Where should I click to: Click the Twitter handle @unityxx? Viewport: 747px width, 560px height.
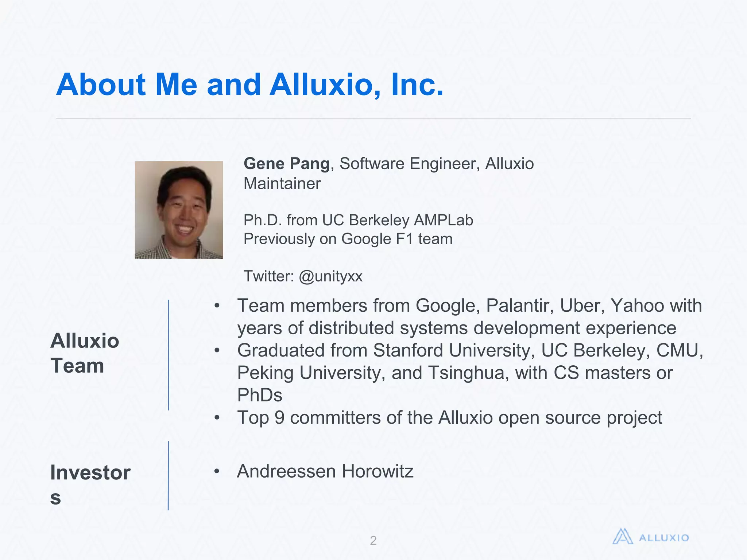click(x=330, y=276)
